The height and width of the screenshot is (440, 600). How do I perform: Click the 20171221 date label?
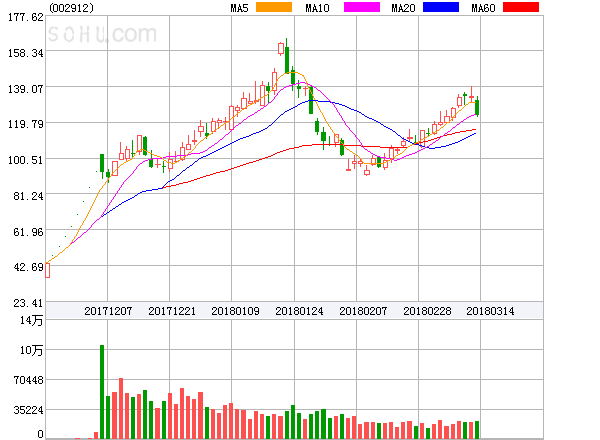(172, 311)
